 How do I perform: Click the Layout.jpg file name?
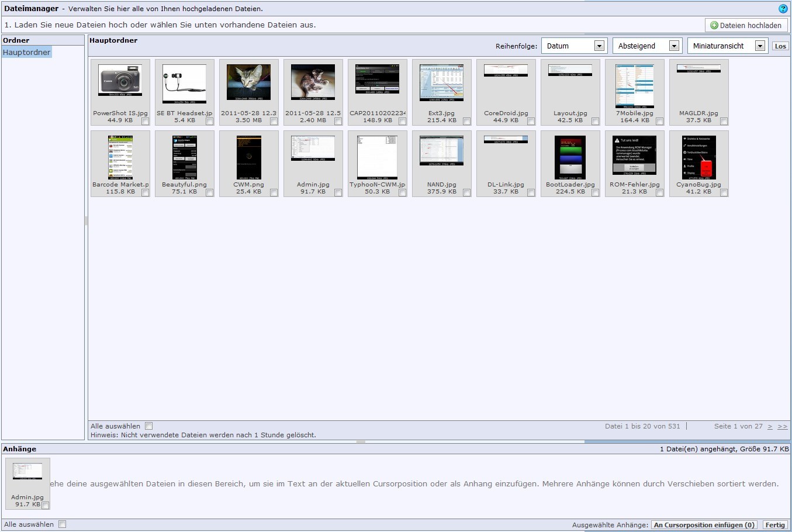570,113
